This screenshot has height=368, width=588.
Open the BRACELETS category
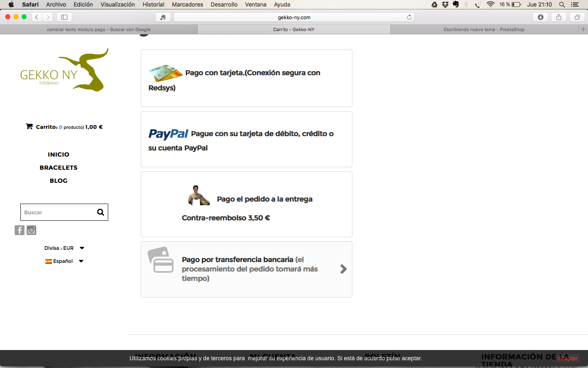pos(58,168)
